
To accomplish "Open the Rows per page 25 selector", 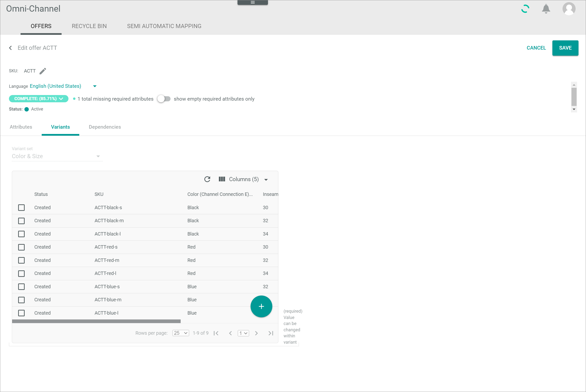I will click(180, 333).
